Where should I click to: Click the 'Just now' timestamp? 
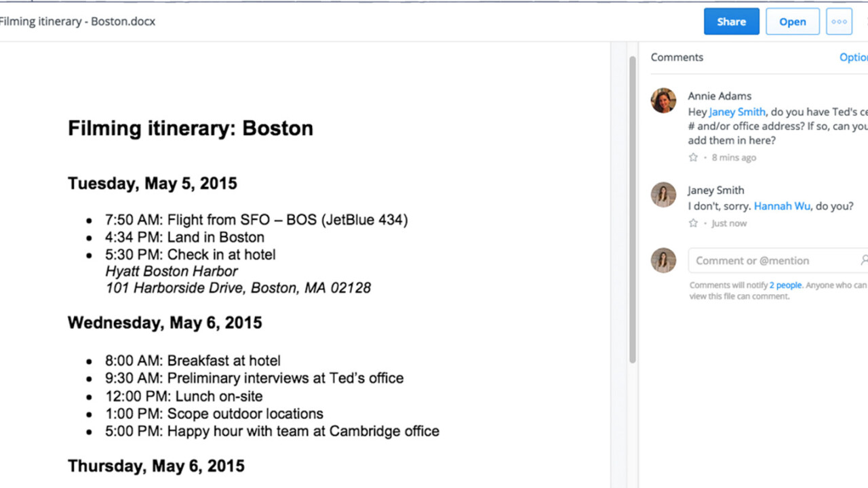(x=729, y=223)
